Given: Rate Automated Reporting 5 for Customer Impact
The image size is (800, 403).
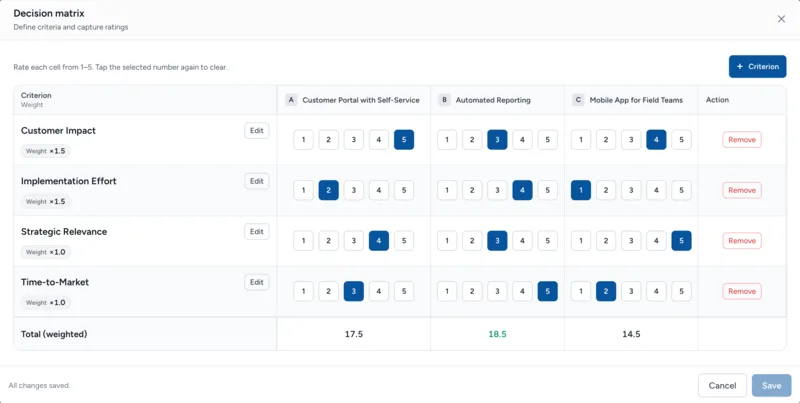Looking at the screenshot, I should point(547,140).
